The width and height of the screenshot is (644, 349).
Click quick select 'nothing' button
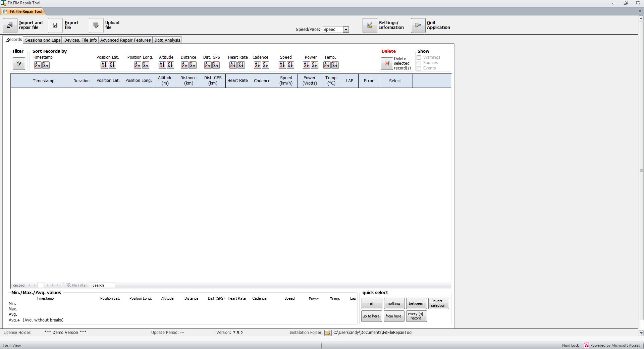pyautogui.click(x=394, y=303)
